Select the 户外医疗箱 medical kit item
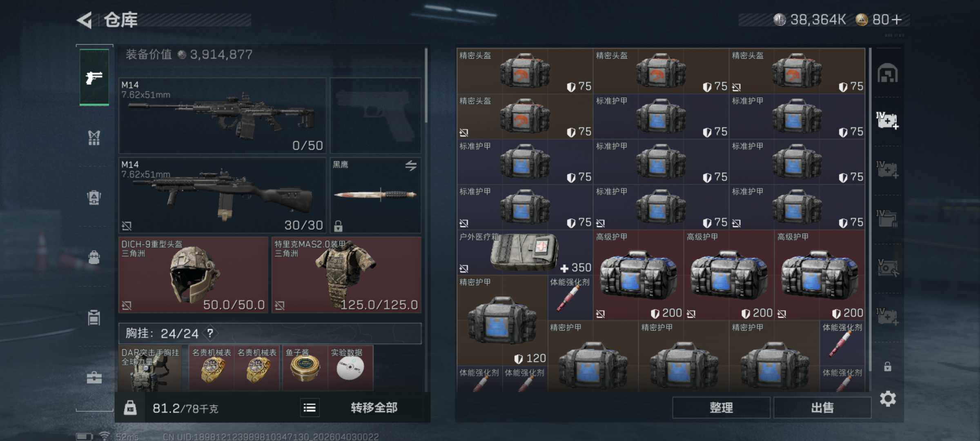 pyautogui.click(x=525, y=252)
